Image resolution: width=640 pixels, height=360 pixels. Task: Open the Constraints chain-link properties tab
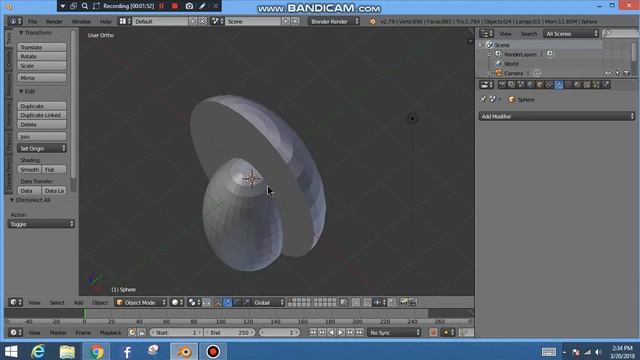tap(549, 84)
